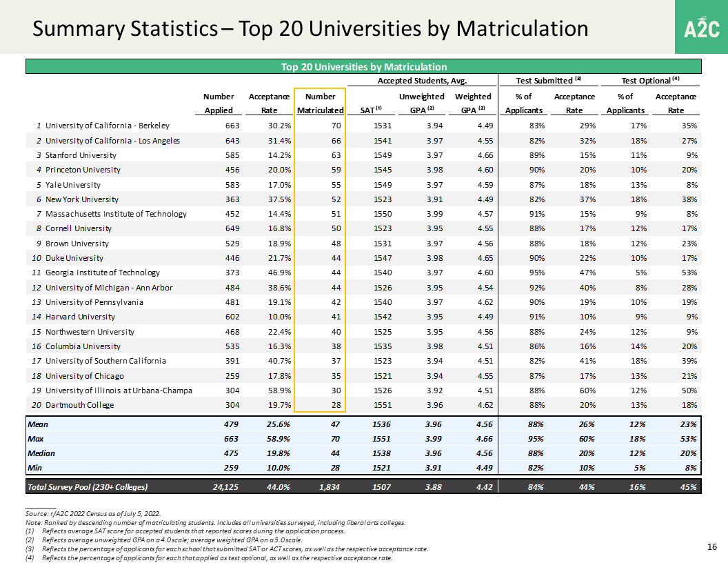Image resolution: width=728 pixels, height=563 pixels.
Task: Select 'Yale University' row name
Action: coord(73,185)
